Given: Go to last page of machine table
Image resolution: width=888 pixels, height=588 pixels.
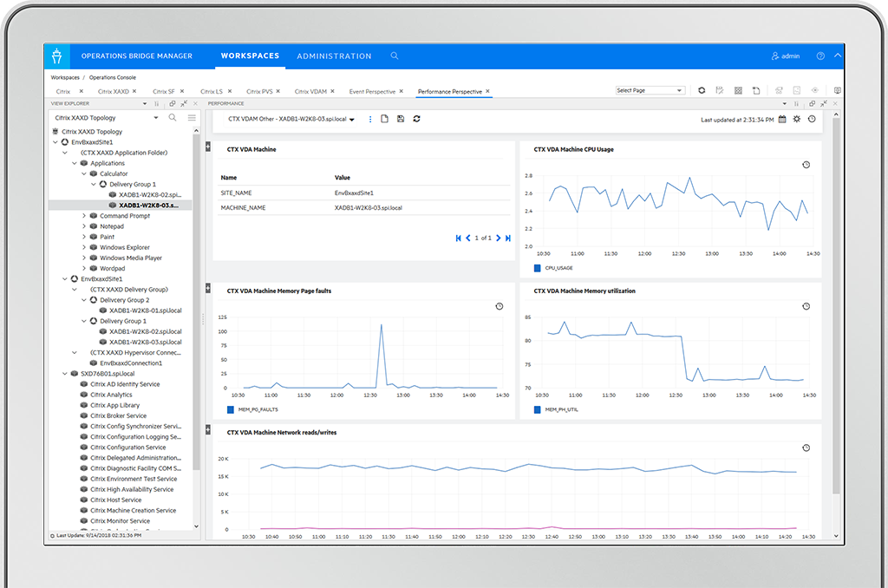Looking at the screenshot, I should (508, 238).
